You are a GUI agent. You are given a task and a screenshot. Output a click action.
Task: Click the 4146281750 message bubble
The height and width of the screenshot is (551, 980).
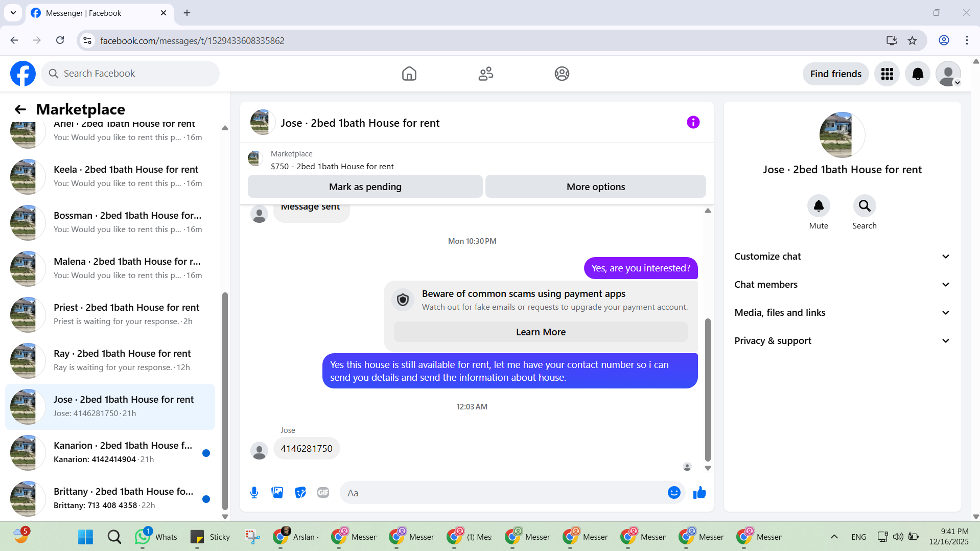pyautogui.click(x=307, y=448)
